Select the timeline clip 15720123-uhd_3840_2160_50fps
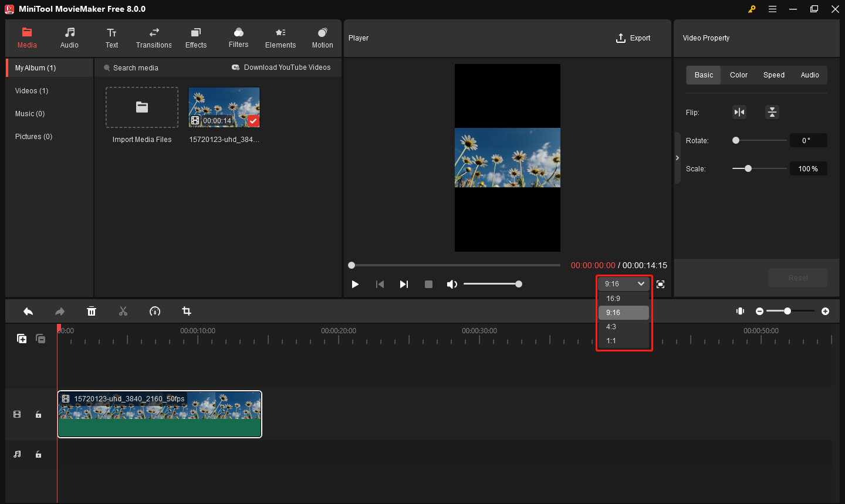 coord(160,414)
